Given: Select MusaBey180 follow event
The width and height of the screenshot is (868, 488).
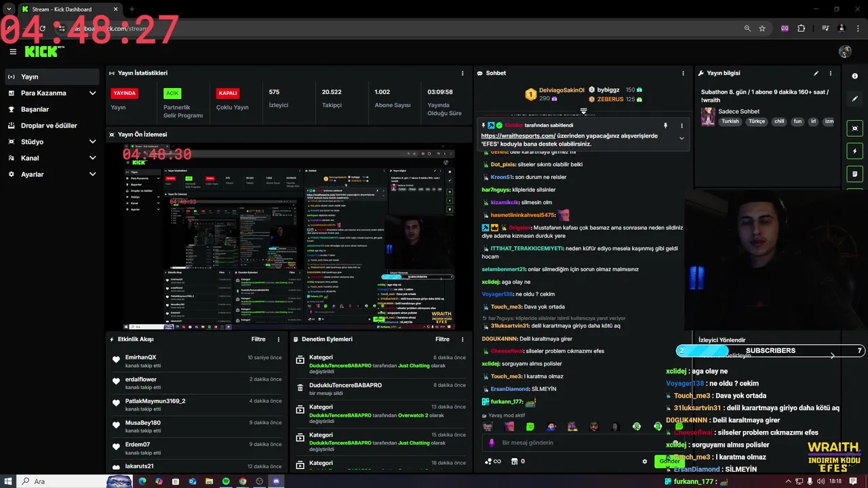Looking at the screenshot, I should [x=197, y=426].
